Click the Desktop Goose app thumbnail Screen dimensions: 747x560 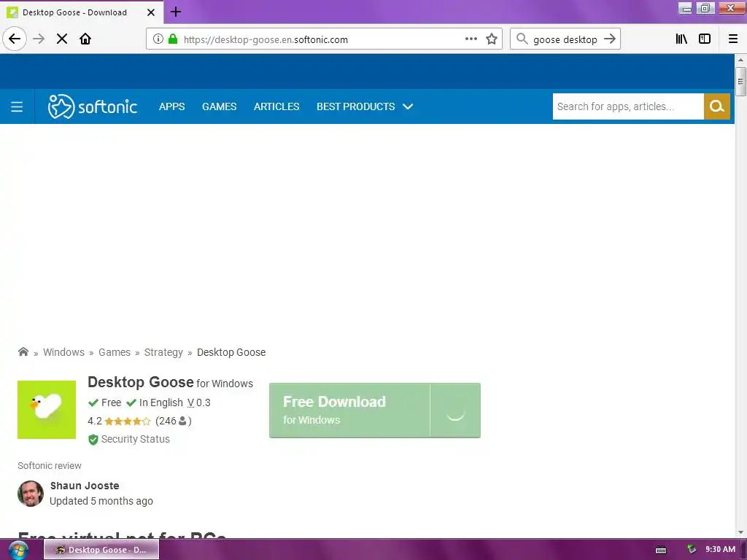(47, 410)
